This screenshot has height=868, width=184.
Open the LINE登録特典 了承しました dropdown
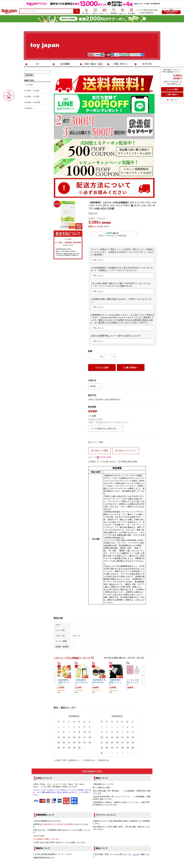123,276
